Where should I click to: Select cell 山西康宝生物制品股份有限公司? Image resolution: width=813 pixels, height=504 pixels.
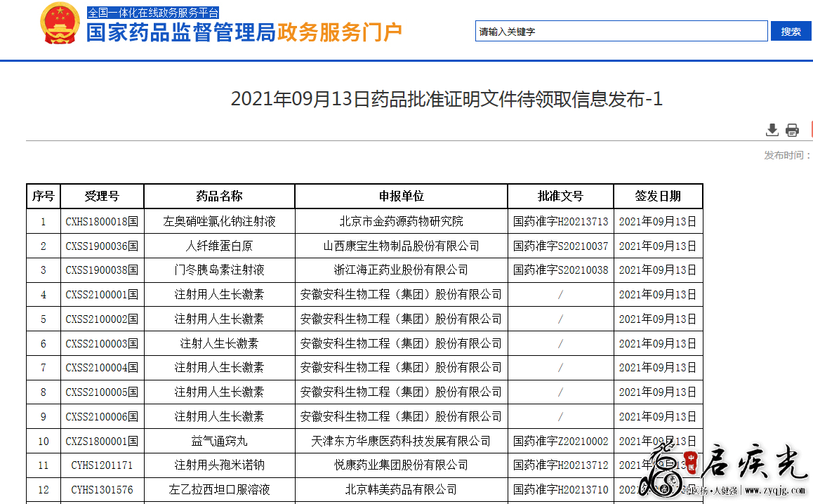402,246
